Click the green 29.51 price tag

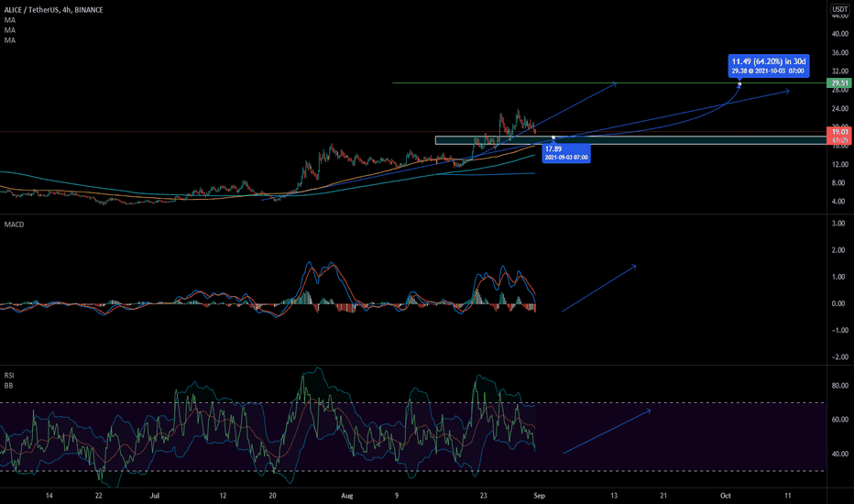pyautogui.click(x=838, y=82)
